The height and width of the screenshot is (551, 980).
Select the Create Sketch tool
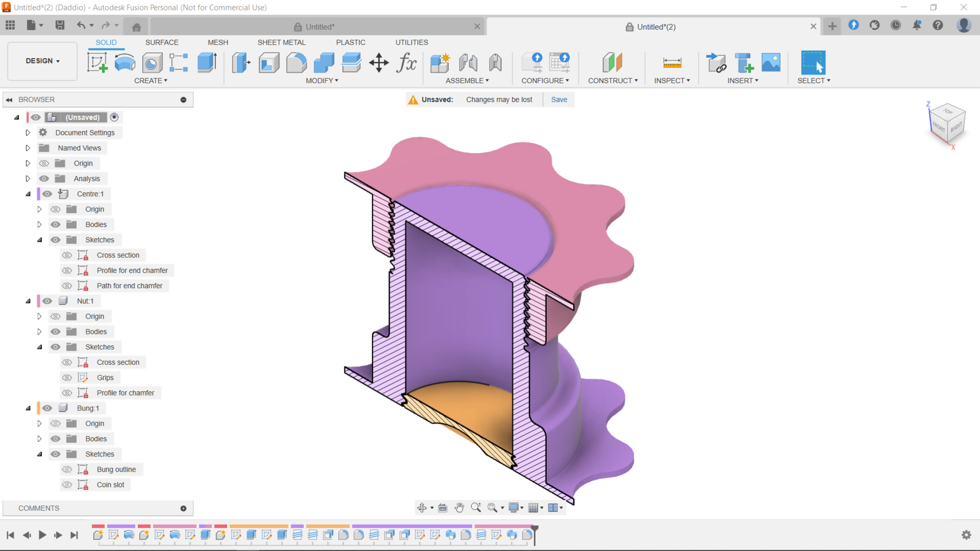coord(98,62)
